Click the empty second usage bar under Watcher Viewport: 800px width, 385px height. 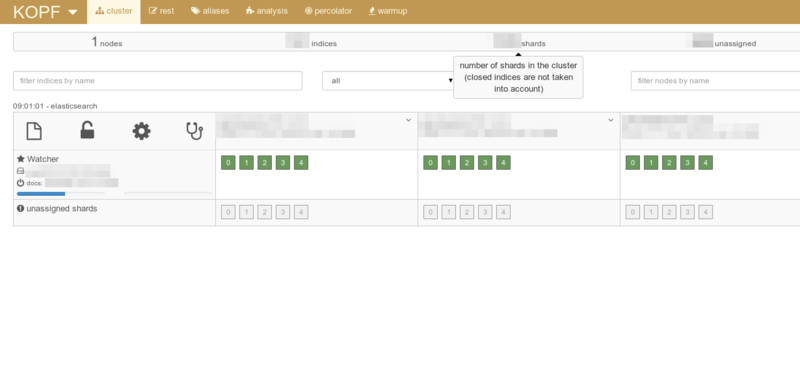(168, 194)
